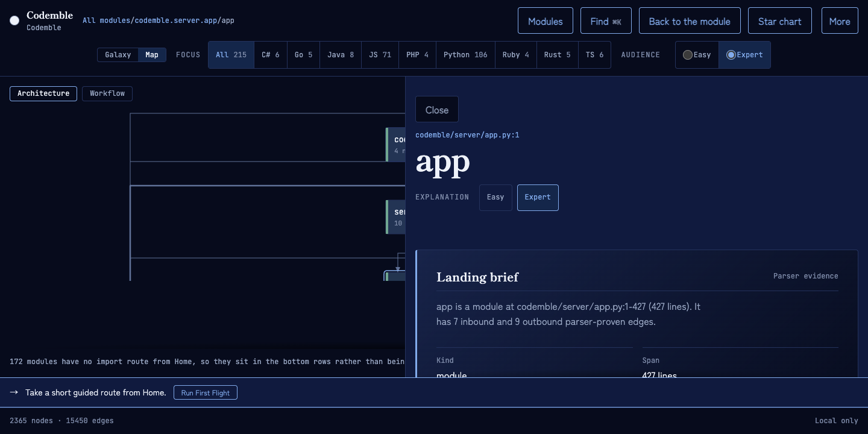868x434 pixels.
Task: Switch to Architecture tab
Action: [x=43, y=93]
